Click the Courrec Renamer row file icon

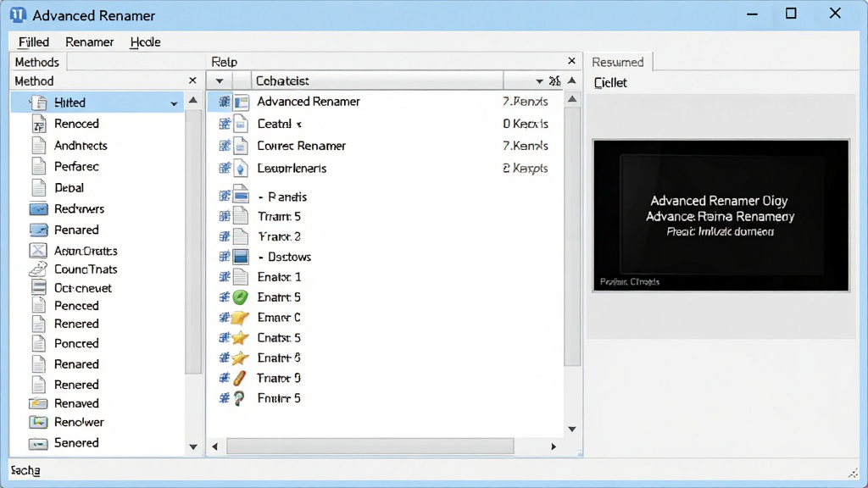241,146
